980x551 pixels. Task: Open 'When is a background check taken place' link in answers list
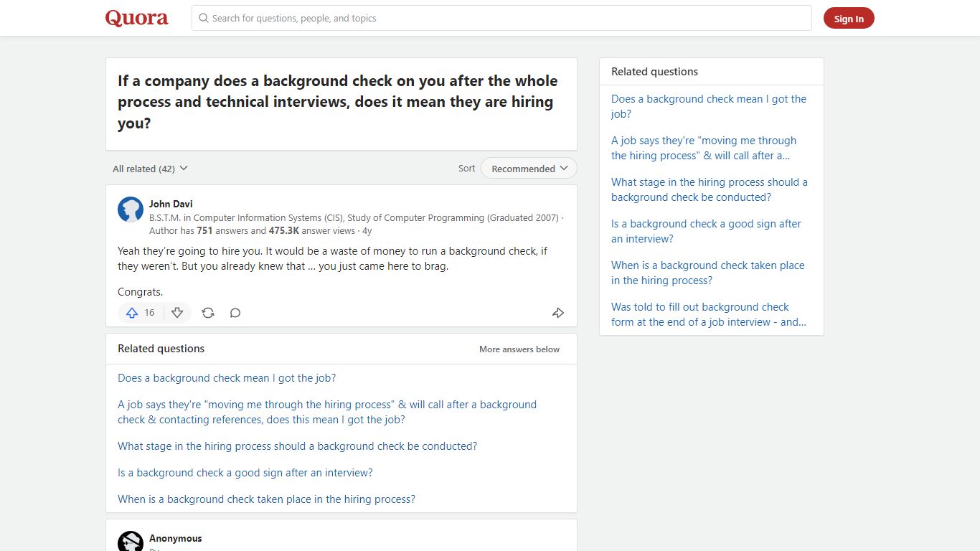click(x=266, y=499)
